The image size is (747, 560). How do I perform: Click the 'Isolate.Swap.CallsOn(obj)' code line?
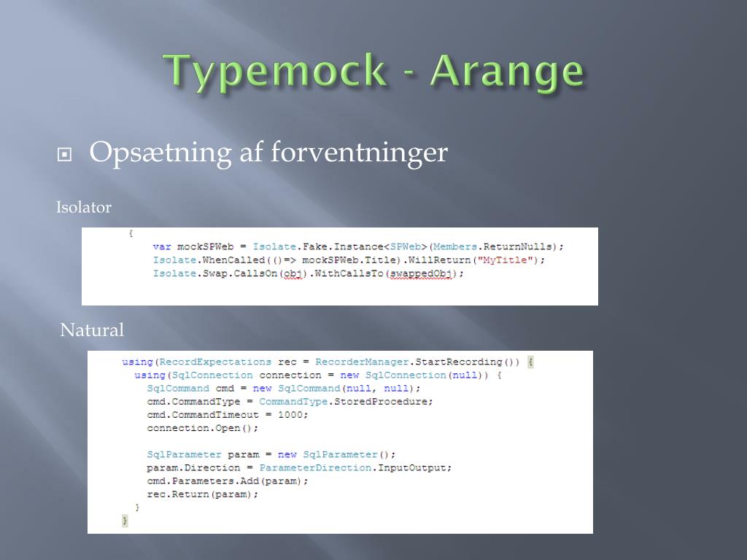point(308,274)
